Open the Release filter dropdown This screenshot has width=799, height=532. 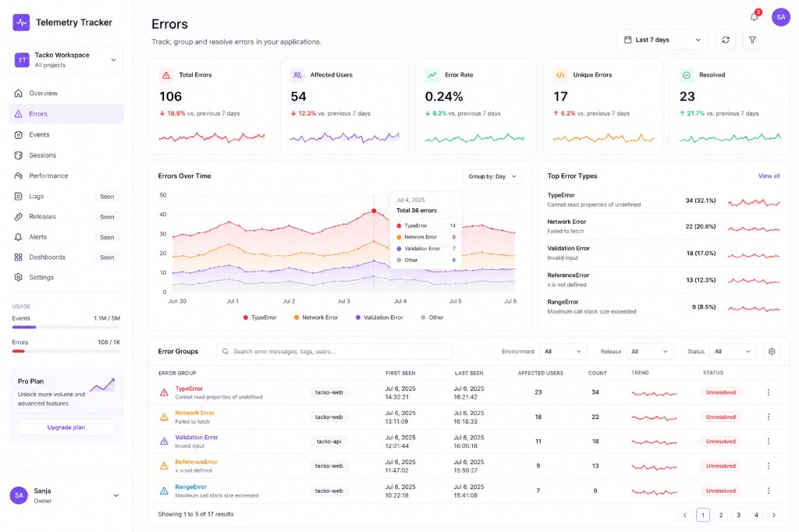tap(650, 352)
